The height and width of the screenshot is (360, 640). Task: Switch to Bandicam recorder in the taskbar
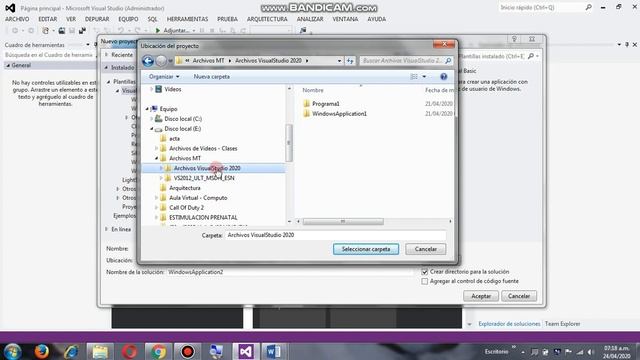(x=187, y=351)
